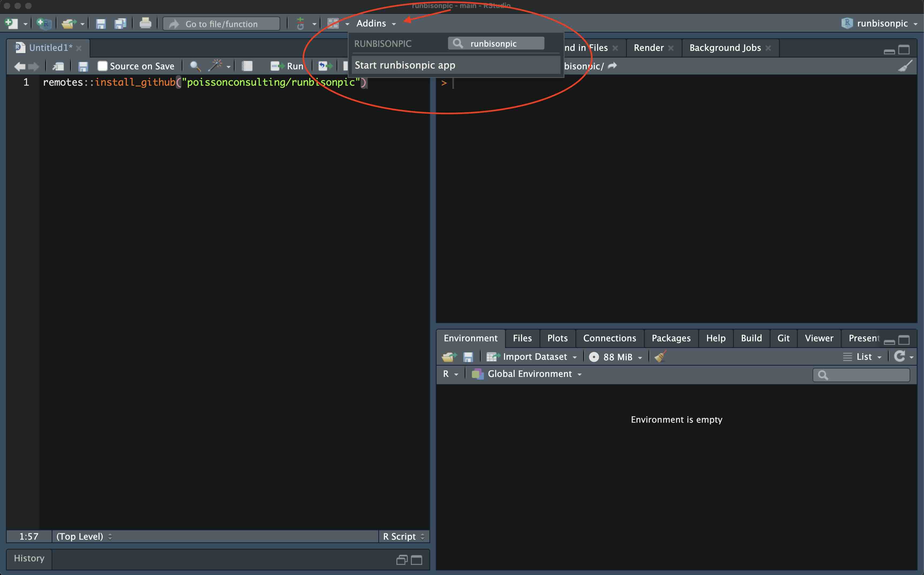Close the Render tab
Screen dimensions: 924x575
coord(671,48)
